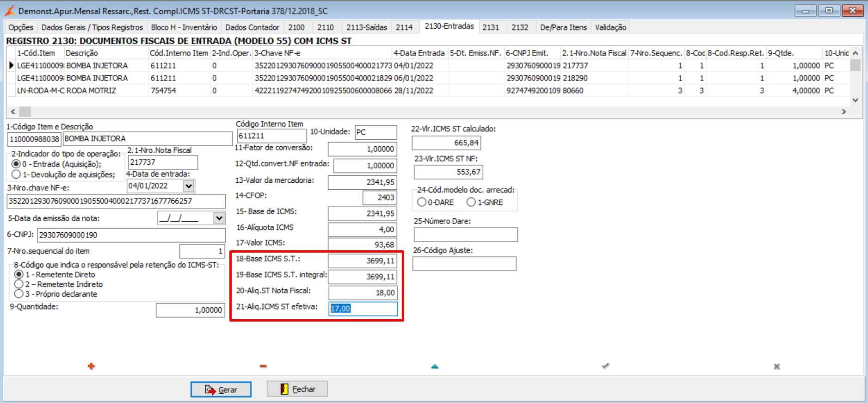This screenshot has height=403, width=868.
Task: Click the Valor da mercadoria field
Action: click(x=363, y=182)
